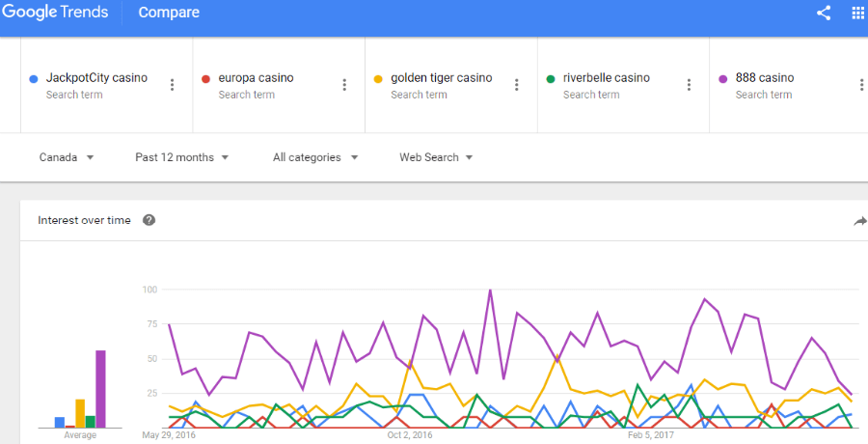Viewport: 868px width, 444px height.
Task: Open the Google apps grid icon
Action: (858, 13)
